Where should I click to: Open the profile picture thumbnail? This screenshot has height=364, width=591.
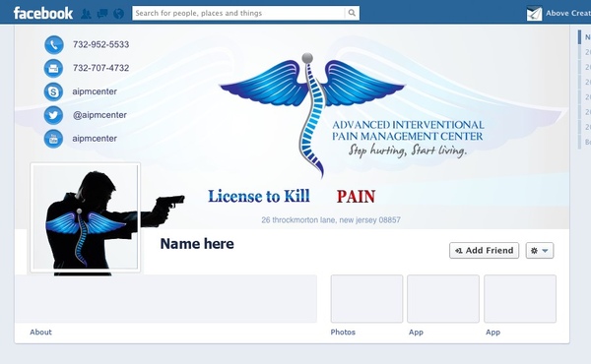pos(86,217)
